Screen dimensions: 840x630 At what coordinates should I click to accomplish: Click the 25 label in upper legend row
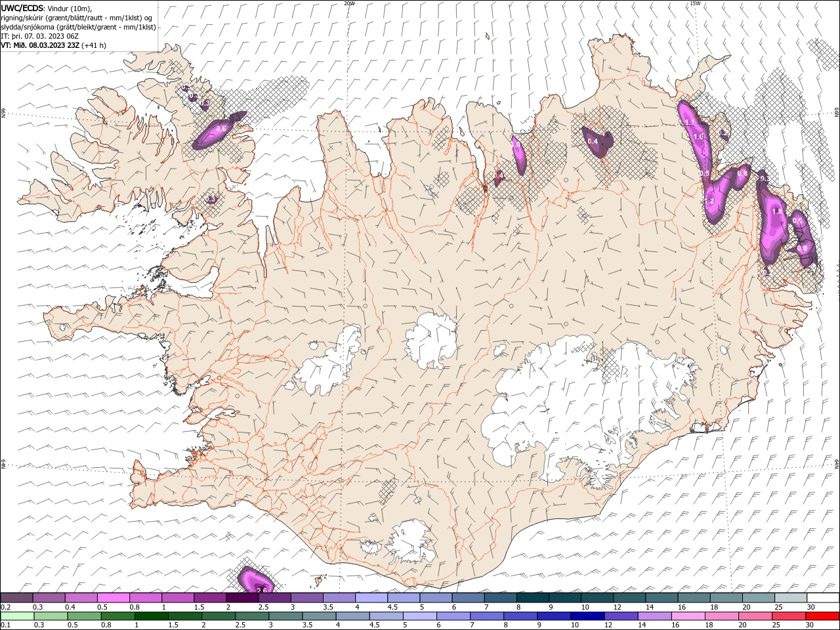click(x=778, y=607)
